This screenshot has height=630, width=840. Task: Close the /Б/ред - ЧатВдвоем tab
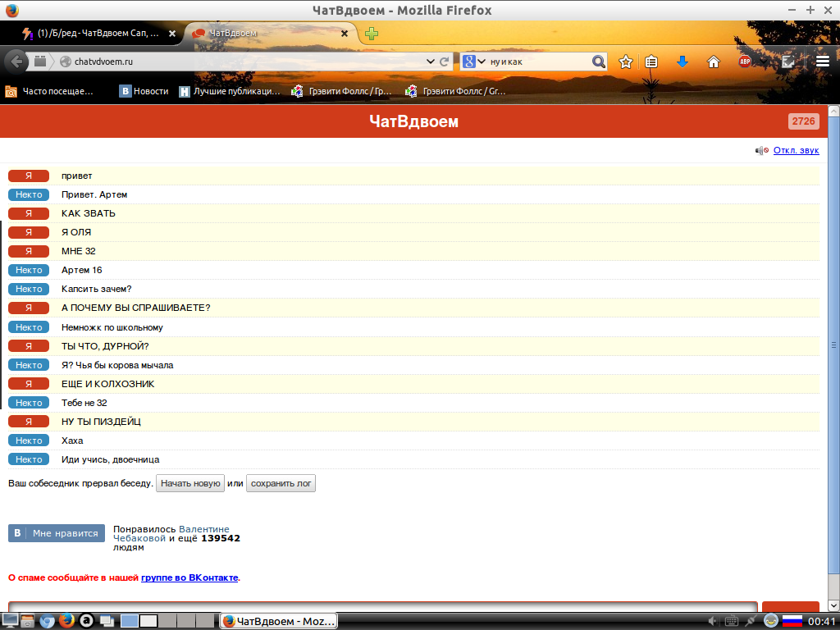172,33
